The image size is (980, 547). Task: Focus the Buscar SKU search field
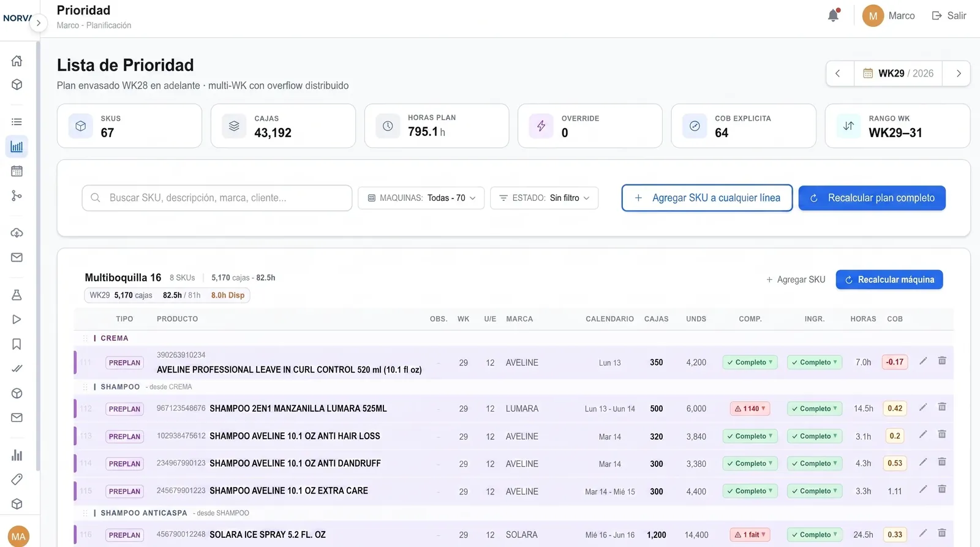217,198
